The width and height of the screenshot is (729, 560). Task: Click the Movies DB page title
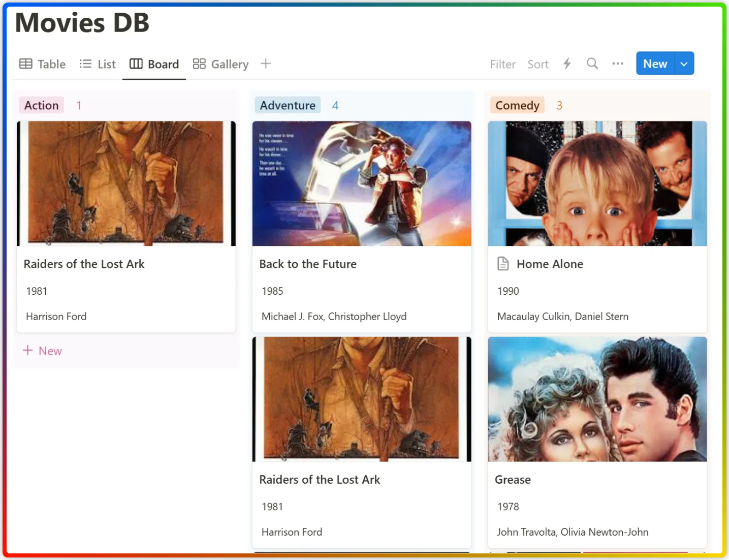[81, 22]
